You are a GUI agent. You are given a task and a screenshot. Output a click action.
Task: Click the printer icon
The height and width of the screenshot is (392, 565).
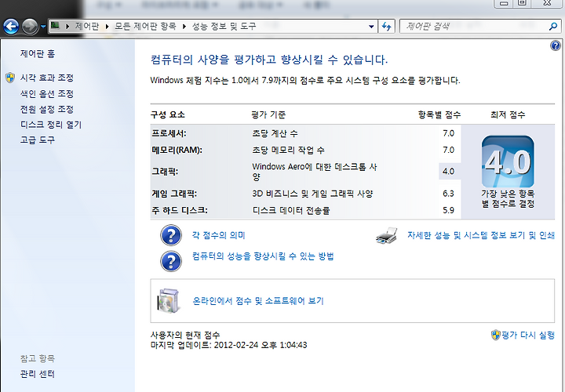(x=387, y=235)
